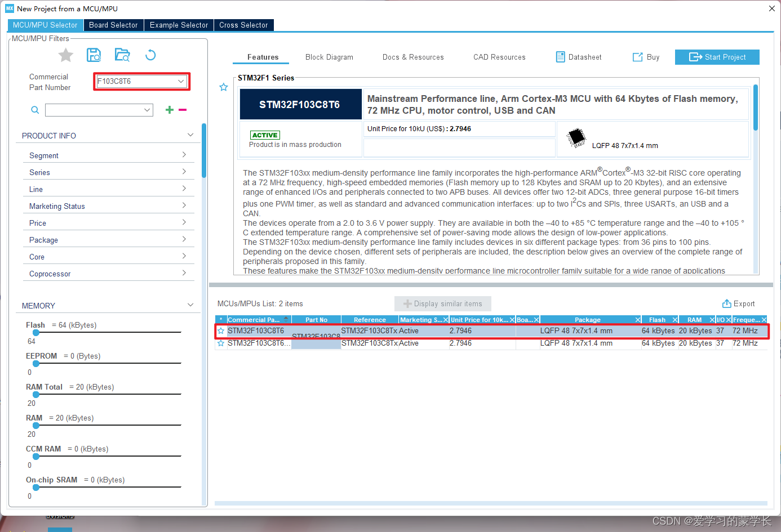This screenshot has height=532, width=781.
Task: Click the description pane vertical scrollbar
Action: coord(756,107)
